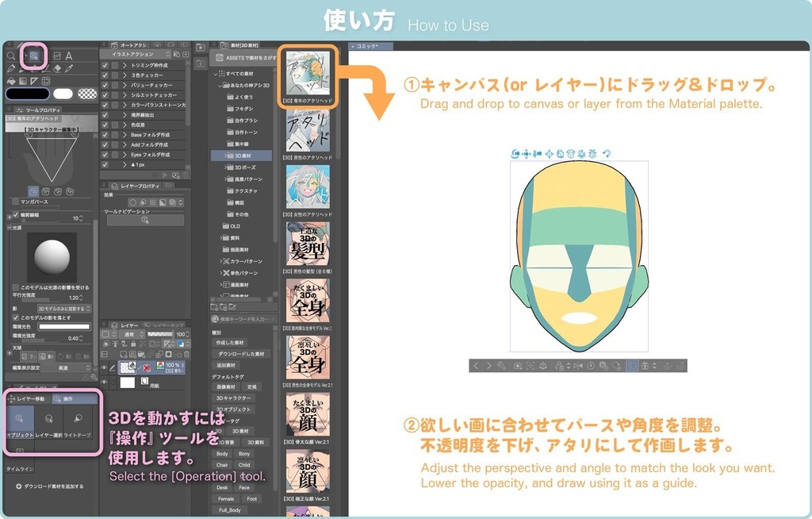Select the Zoom magnifier tool
This screenshot has width=812, height=519.
point(11,56)
